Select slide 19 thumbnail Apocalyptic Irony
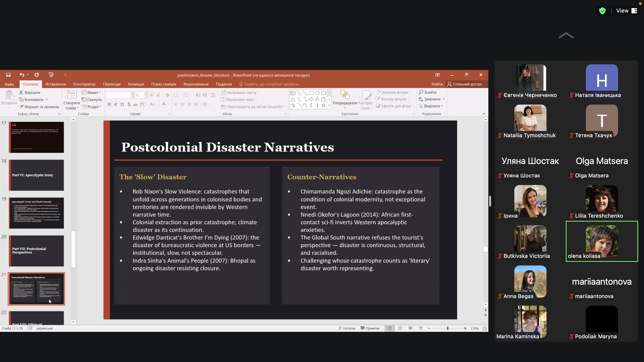The width and height of the screenshot is (644, 362). point(36,213)
